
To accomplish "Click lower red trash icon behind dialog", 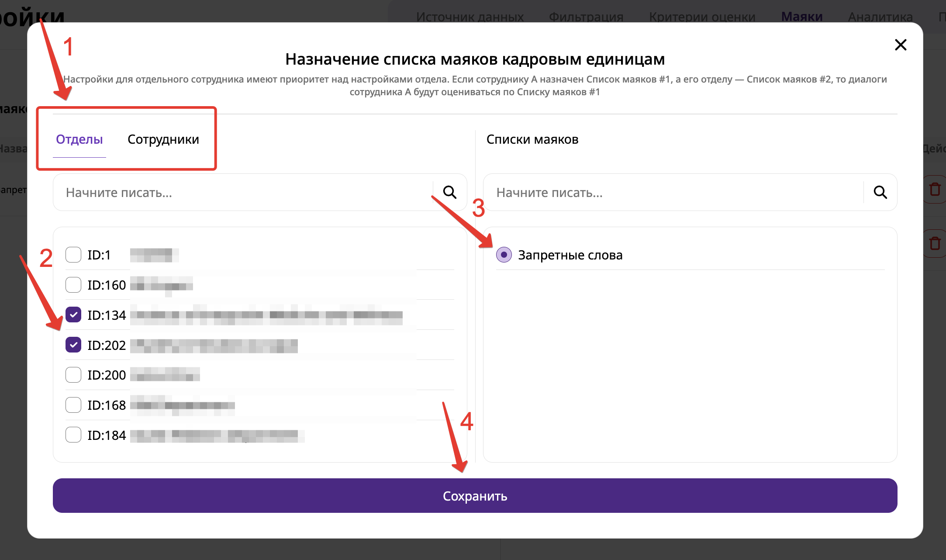I will pos(935,243).
